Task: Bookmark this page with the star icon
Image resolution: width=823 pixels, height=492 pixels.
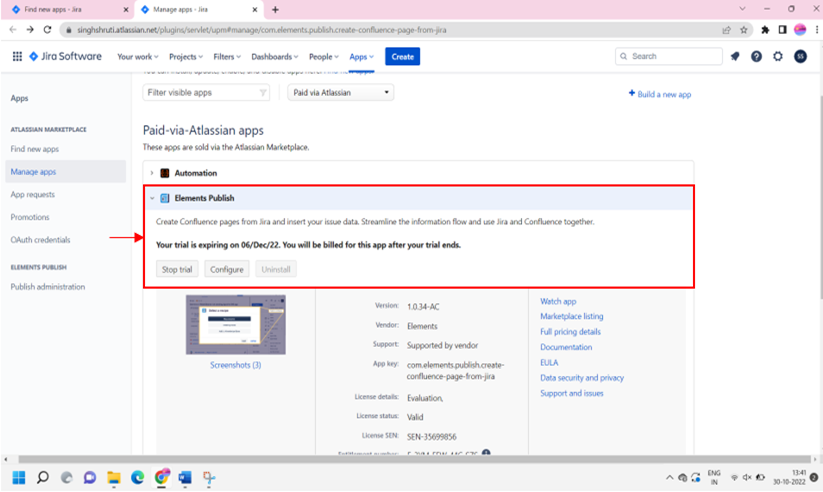Action: pos(744,30)
